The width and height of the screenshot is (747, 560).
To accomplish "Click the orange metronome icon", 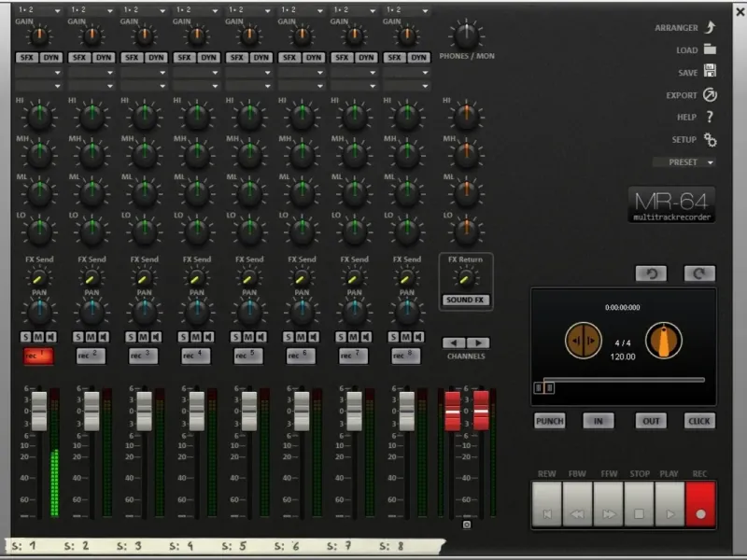I will (664, 341).
